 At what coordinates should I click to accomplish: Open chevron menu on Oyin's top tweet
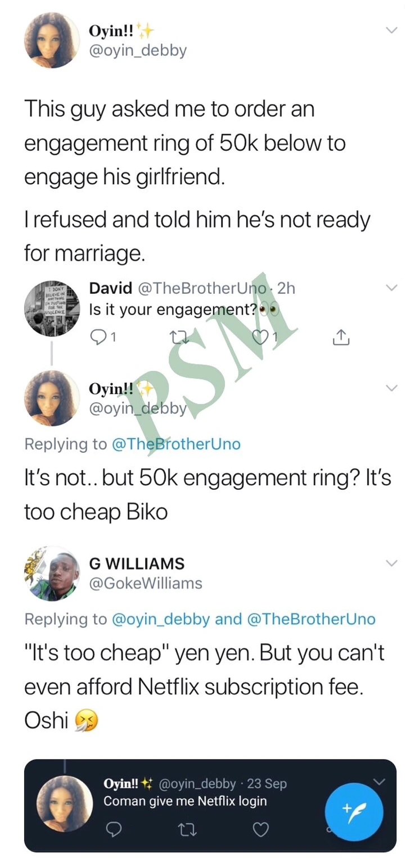[x=391, y=31]
